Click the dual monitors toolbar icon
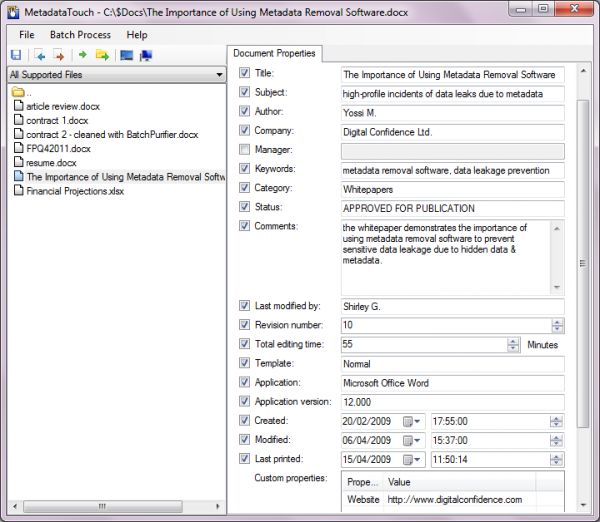Screen dimensions: 600x522 tap(146, 55)
